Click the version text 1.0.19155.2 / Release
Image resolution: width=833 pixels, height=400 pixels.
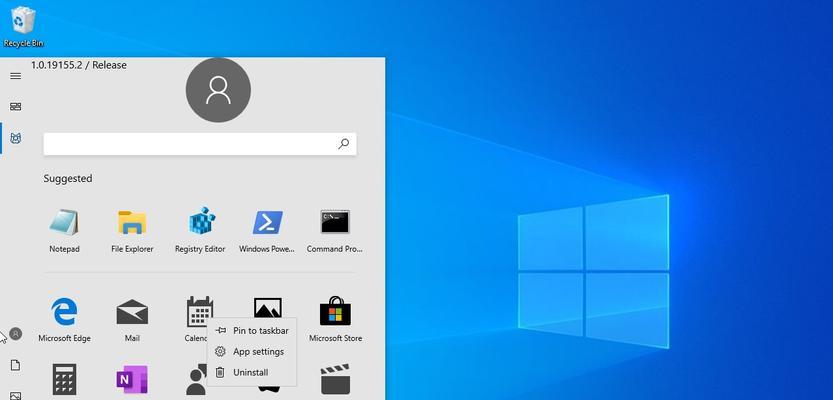coord(79,65)
